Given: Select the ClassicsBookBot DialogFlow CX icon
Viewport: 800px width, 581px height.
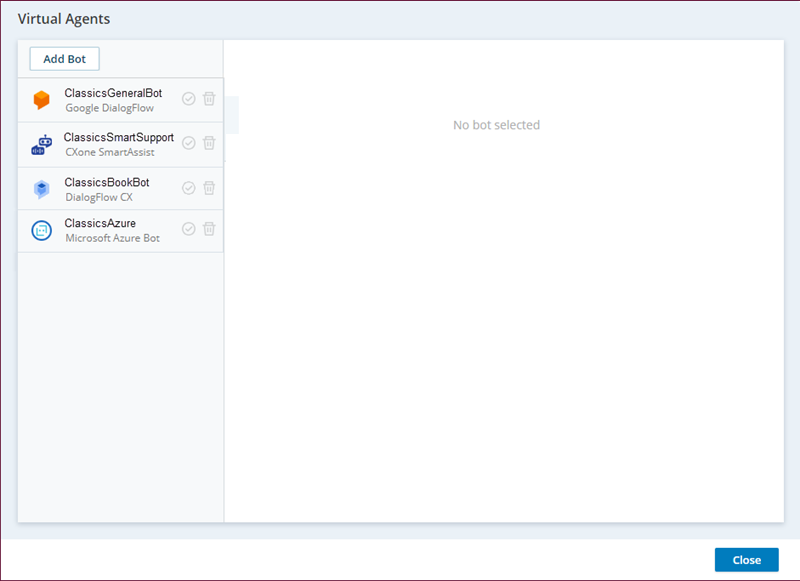Looking at the screenshot, I should 41,189.
